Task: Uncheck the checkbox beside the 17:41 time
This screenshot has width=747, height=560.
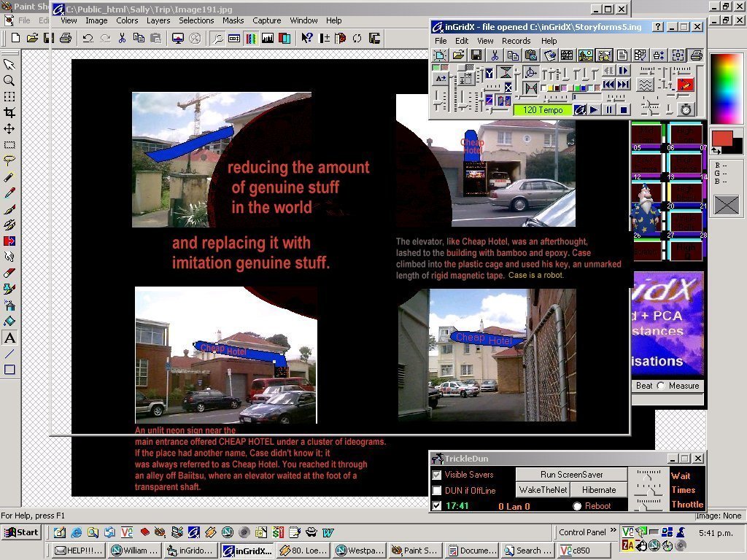Action: pos(436,506)
